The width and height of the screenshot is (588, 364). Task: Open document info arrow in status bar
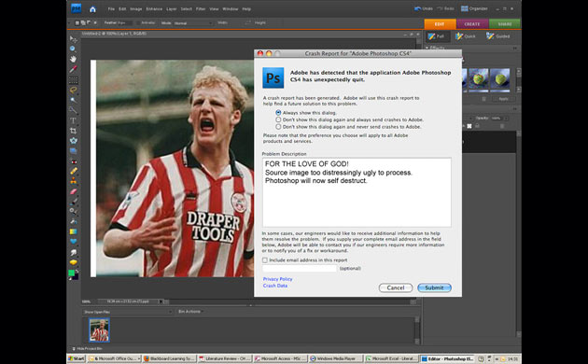point(161,301)
